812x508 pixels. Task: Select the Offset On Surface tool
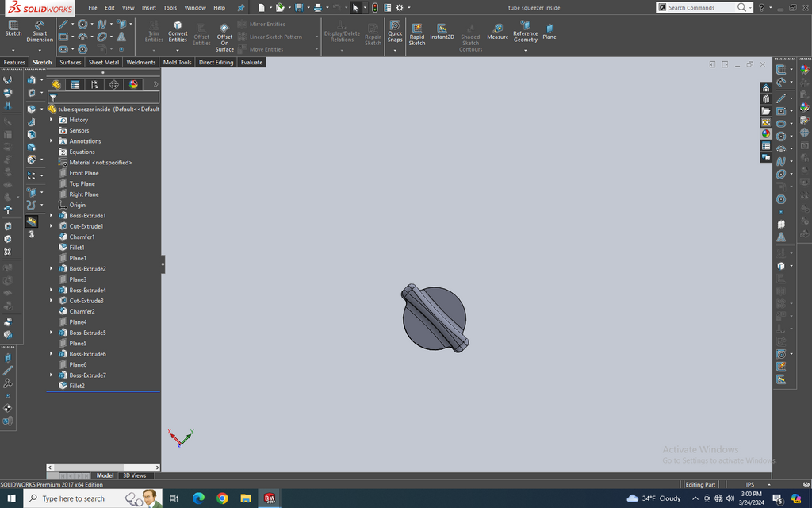[224, 38]
